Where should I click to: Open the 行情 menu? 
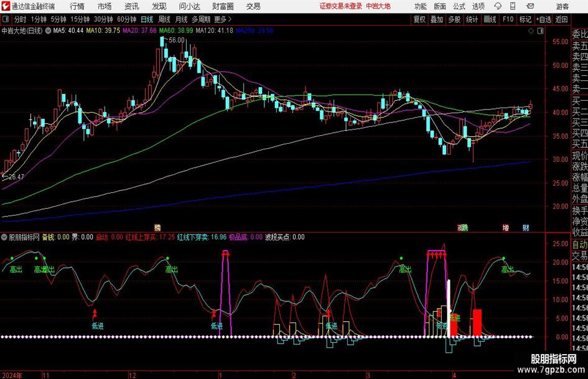(77, 6)
